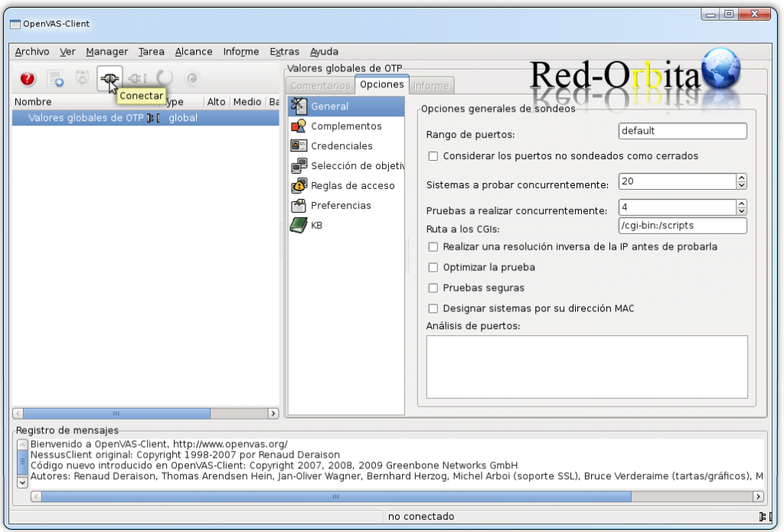784x532 pixels.
Task: Click the scope list scroll-right arrow
Action: click(273, 413)
